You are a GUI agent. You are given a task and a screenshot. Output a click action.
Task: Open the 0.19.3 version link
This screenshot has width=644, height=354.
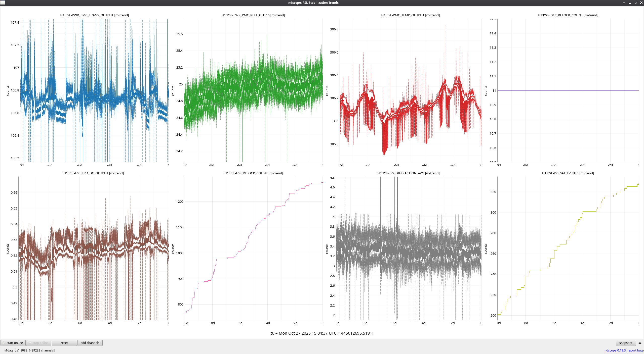[621, 350]
